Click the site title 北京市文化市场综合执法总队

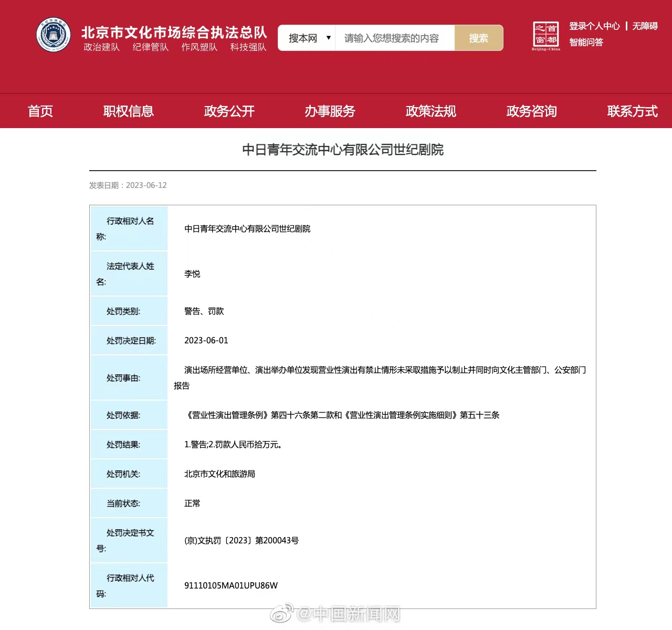[174, 33]
